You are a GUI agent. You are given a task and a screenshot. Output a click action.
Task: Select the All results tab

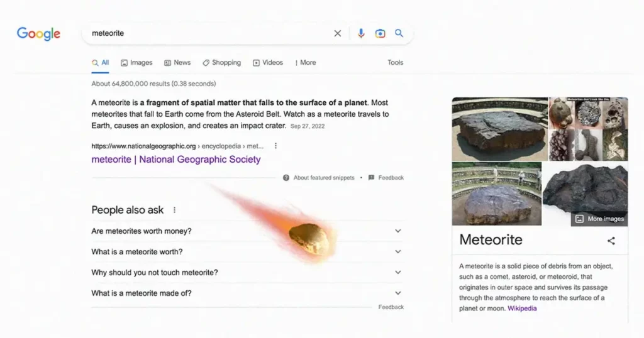100,63
